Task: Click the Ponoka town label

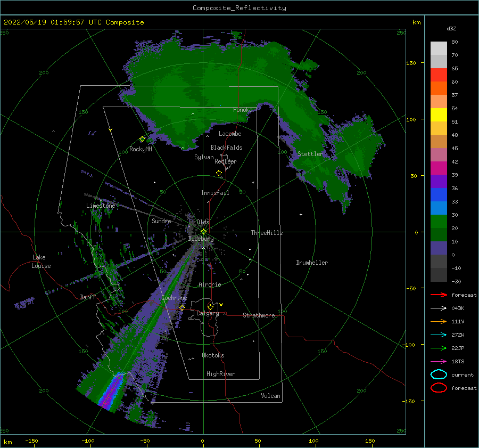Action: coord(243,110)
